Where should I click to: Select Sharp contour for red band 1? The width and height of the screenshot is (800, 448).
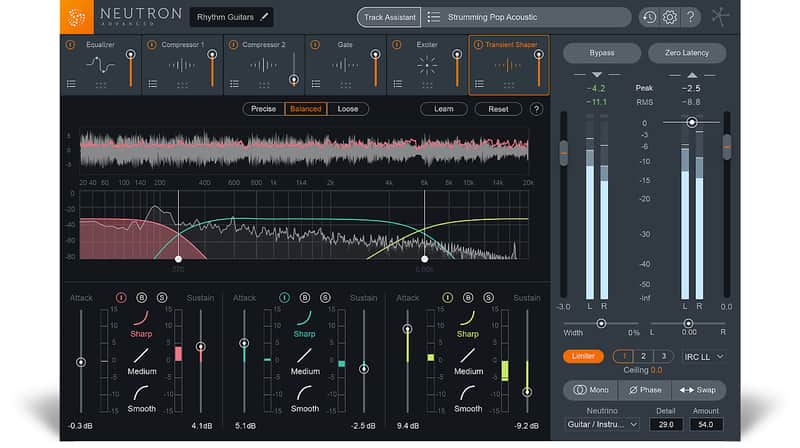[141, 324]
